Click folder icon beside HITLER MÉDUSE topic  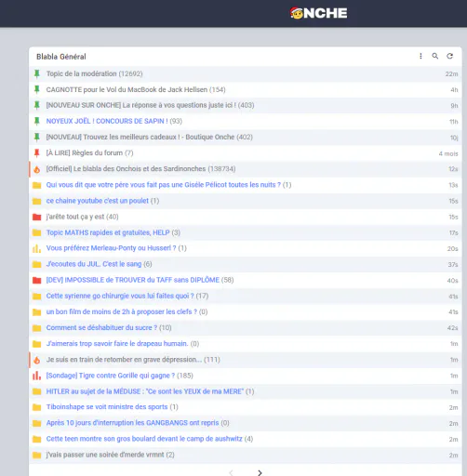point(37,391)
